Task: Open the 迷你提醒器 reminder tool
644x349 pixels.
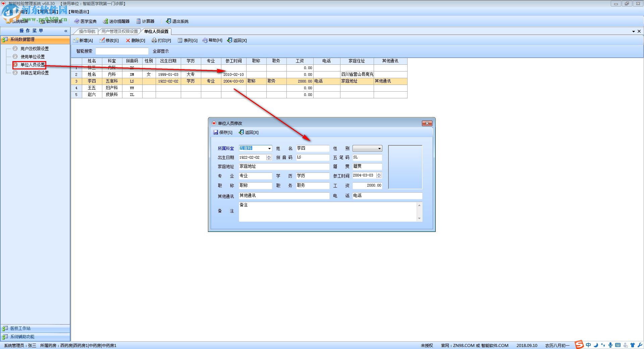Action: (116, 21)
